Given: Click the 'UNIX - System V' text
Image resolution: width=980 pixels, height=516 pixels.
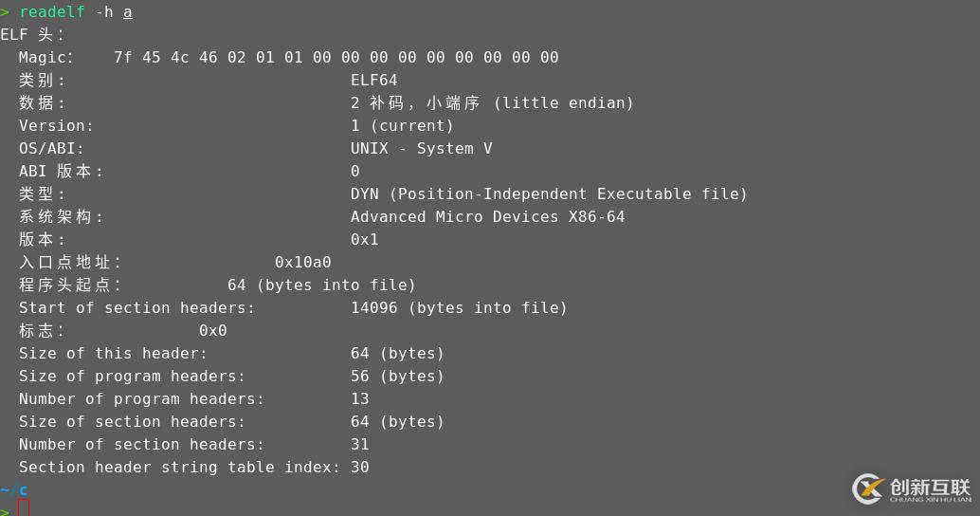Looking at the screenshot, I should point(421,148).
